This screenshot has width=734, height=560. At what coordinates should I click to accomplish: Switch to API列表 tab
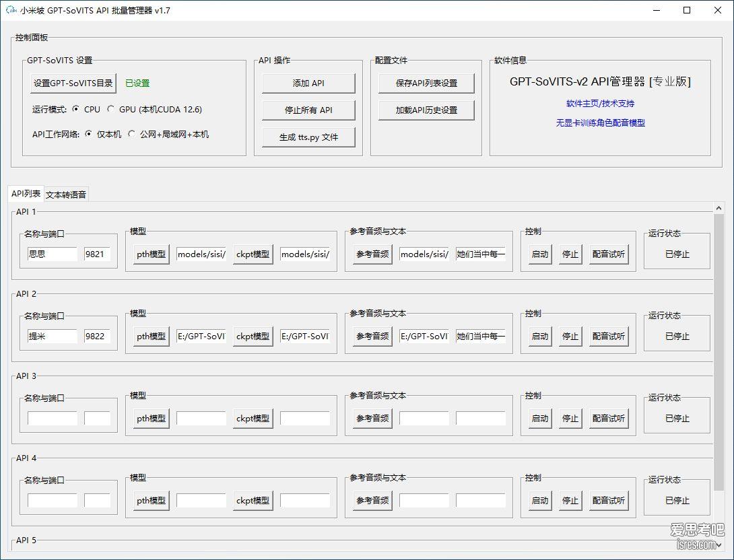pos(26,193)
